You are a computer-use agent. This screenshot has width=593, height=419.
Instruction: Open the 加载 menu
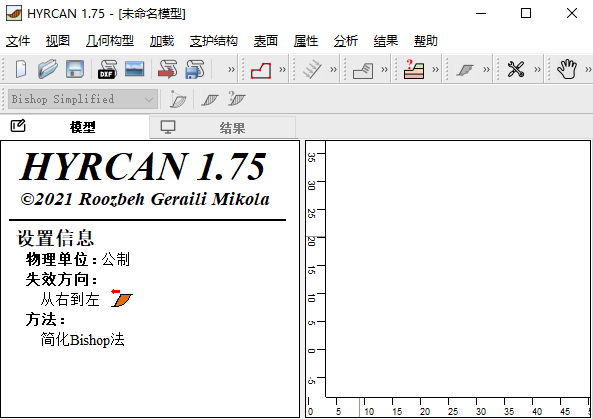162,41
